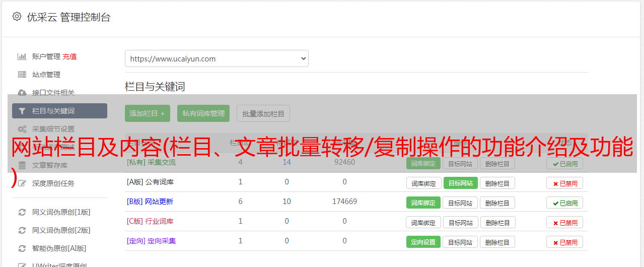644x267 pixels.
Task: Open 深度原创任务 from the sidebar
Action: pos(53,183)
